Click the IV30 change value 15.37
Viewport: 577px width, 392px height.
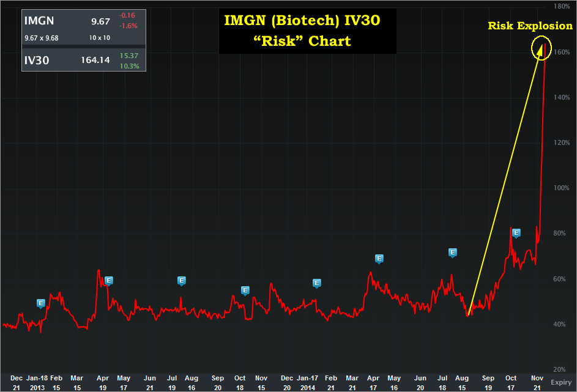point(129,56)
